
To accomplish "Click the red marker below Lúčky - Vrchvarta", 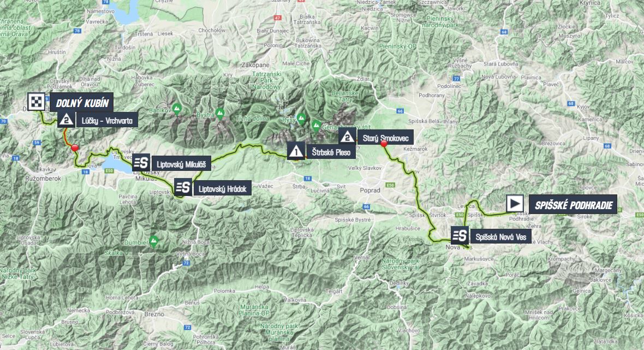I will tap(74, 147).
